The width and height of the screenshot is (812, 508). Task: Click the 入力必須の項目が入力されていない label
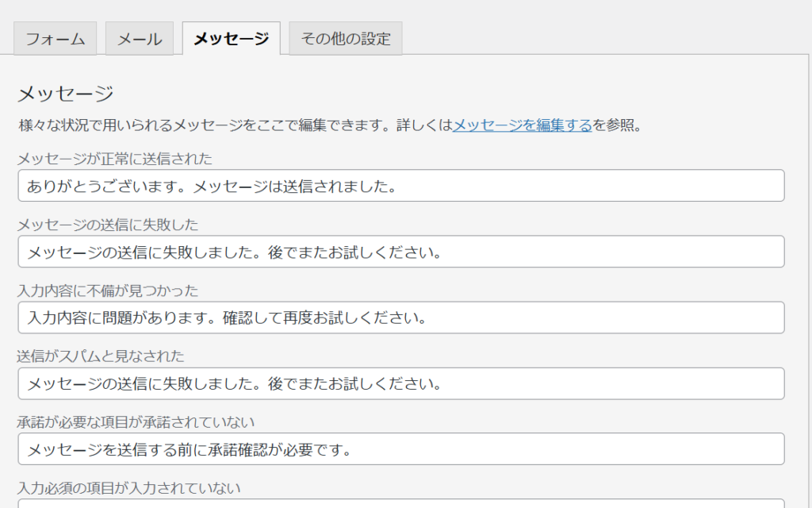[129, 487]
